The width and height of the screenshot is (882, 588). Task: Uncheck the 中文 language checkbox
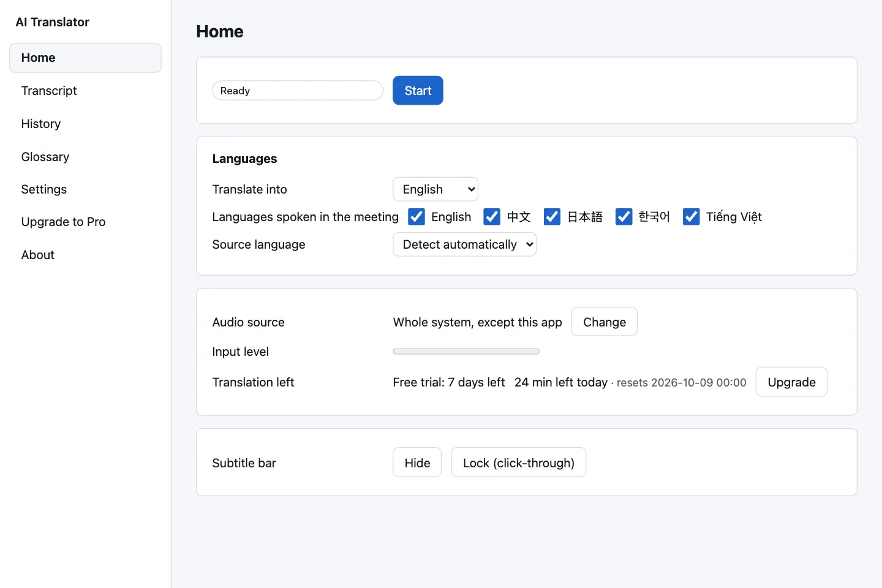tap(492, 217)
